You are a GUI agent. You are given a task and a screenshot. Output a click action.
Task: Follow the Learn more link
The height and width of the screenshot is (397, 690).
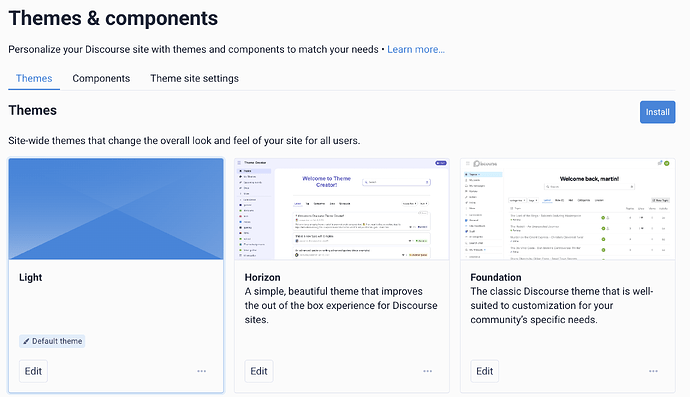click(x=416, y=49)
